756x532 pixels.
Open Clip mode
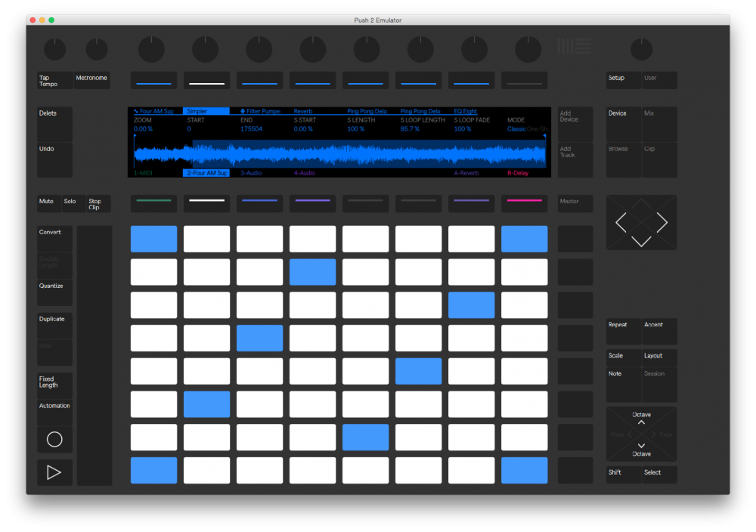[659, 159]
